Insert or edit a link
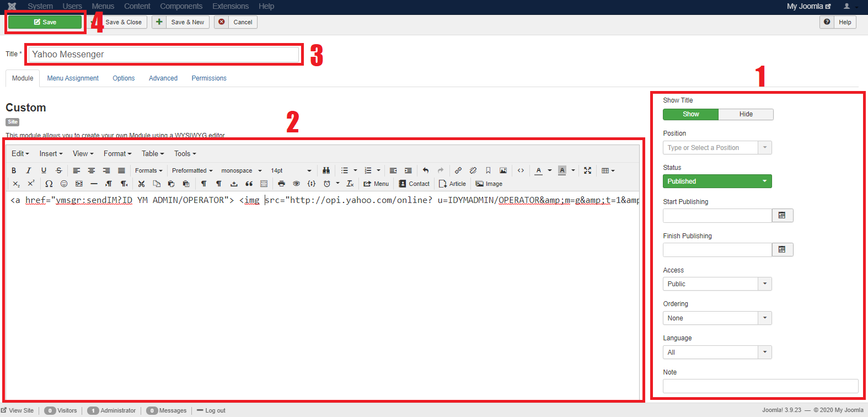 (x=458, y=170)
